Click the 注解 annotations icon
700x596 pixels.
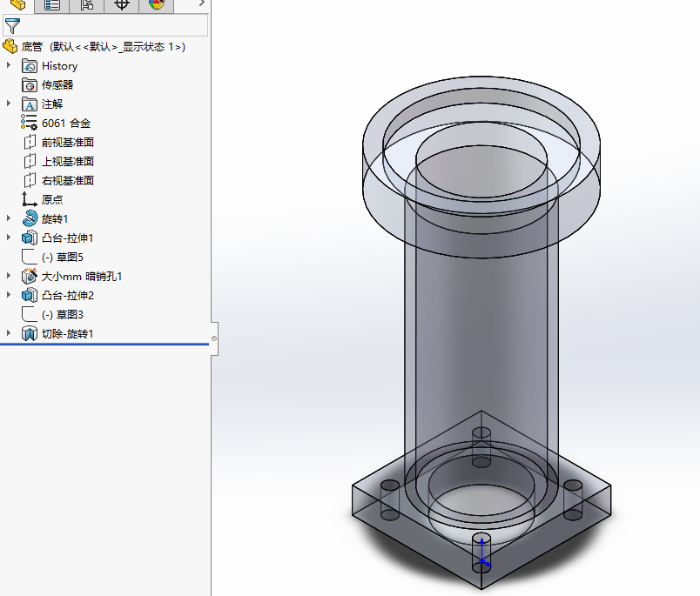[30, 104]
